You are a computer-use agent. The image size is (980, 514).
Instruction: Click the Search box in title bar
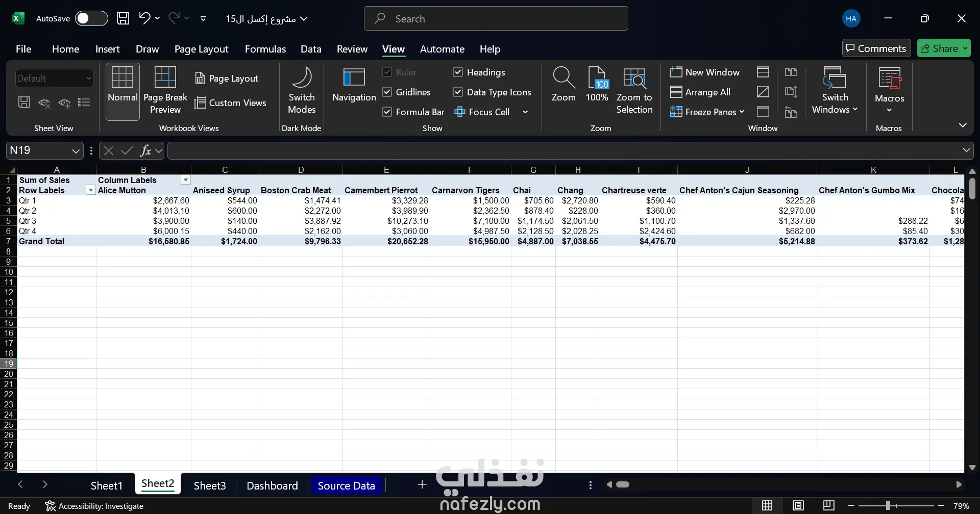[496, 19]
